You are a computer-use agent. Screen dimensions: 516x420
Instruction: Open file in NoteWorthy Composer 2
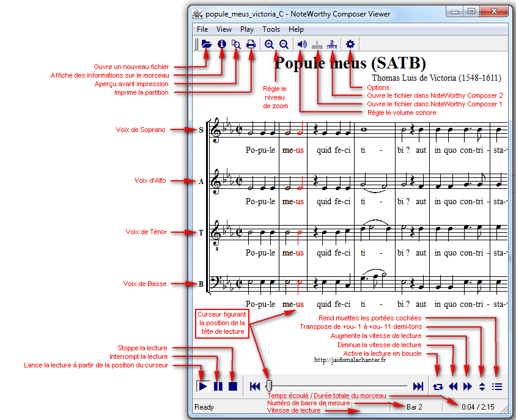332,44
